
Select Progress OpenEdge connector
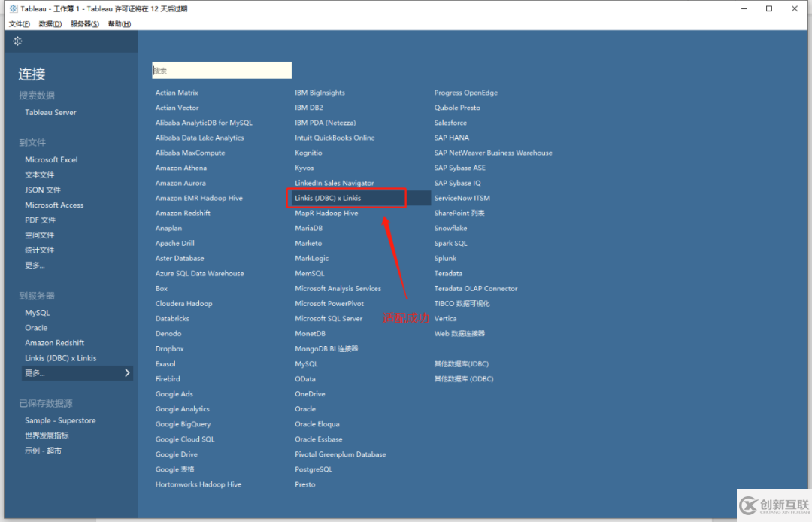coord(465,93)
